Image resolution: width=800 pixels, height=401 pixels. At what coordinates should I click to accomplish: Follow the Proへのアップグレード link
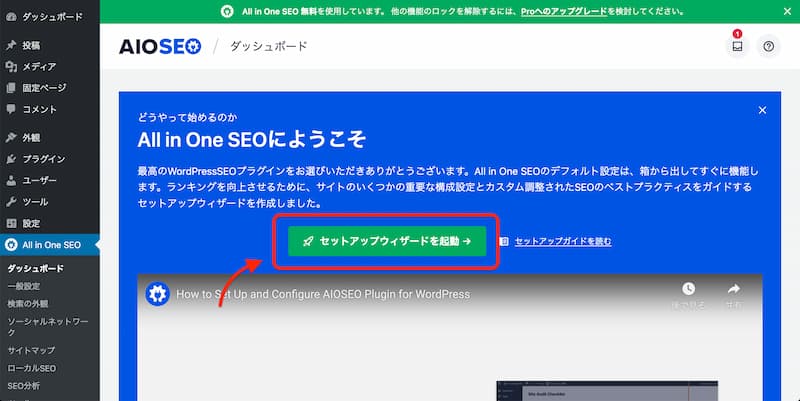564,11
